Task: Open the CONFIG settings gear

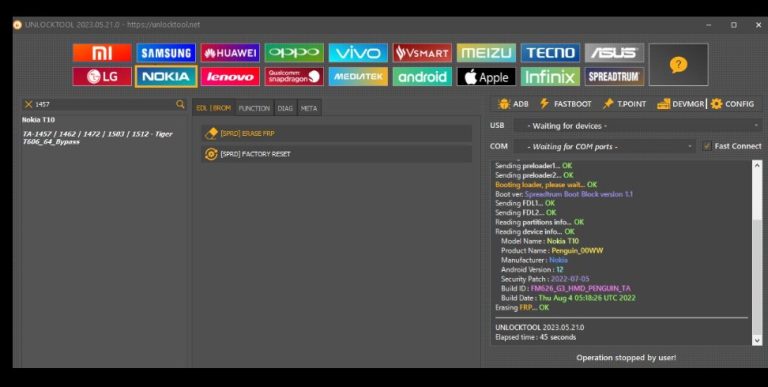Action: click(x=732, y=104)
